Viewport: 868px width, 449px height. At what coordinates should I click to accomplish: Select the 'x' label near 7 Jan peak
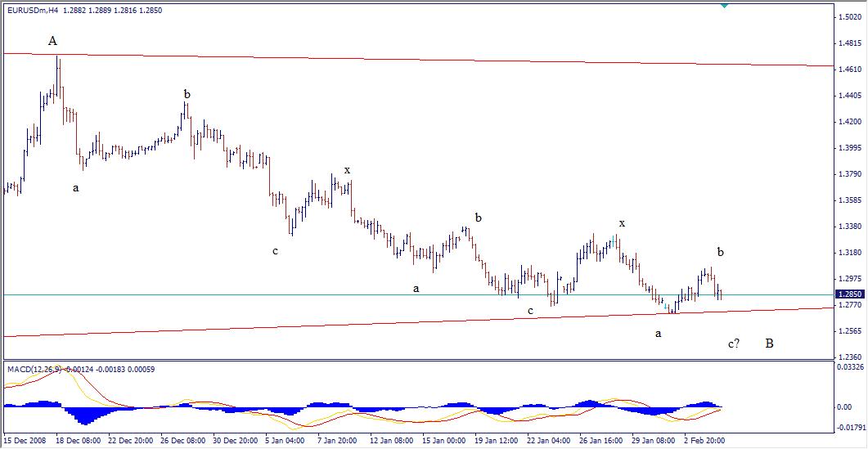click(347, 170)
